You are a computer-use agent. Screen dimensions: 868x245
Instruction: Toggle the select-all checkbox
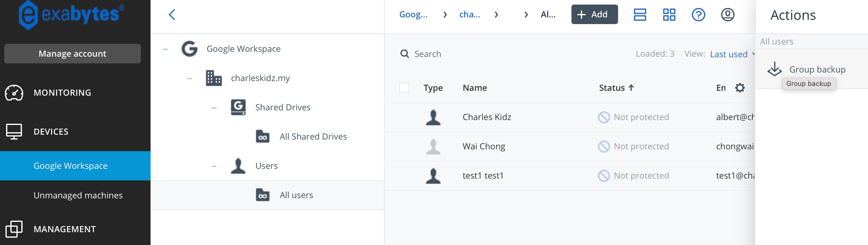[404, 88]
